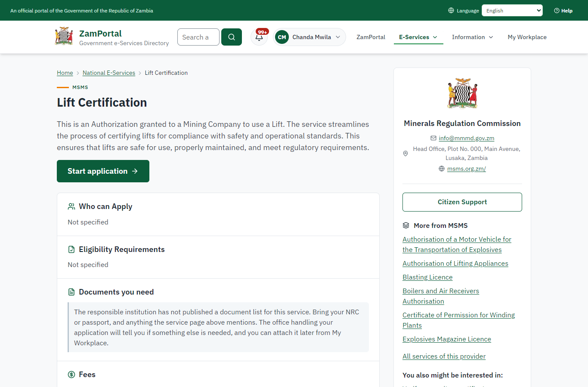This screenshot has width=588, height=387.
Task: Click the Fees dollar icon
Action: click(x=71, y=375)
